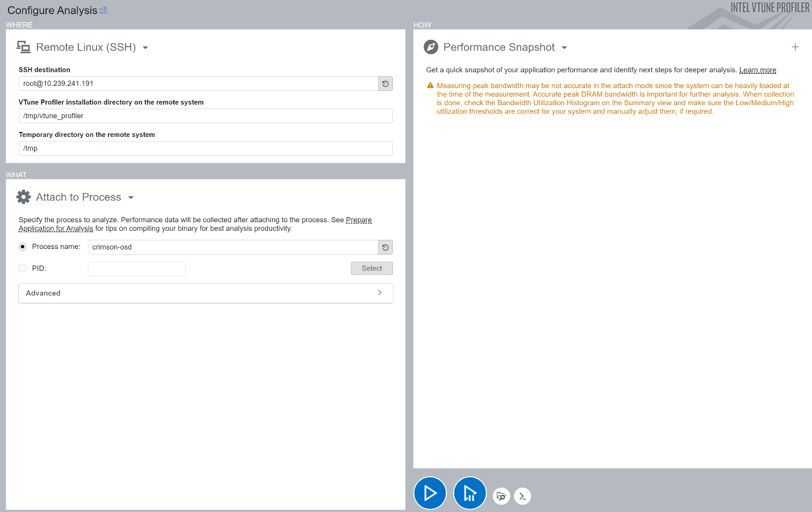Click the plus icon in the HOW pane
The height and width of the screenshot is (512, 812).
click(x=795, y=47)
